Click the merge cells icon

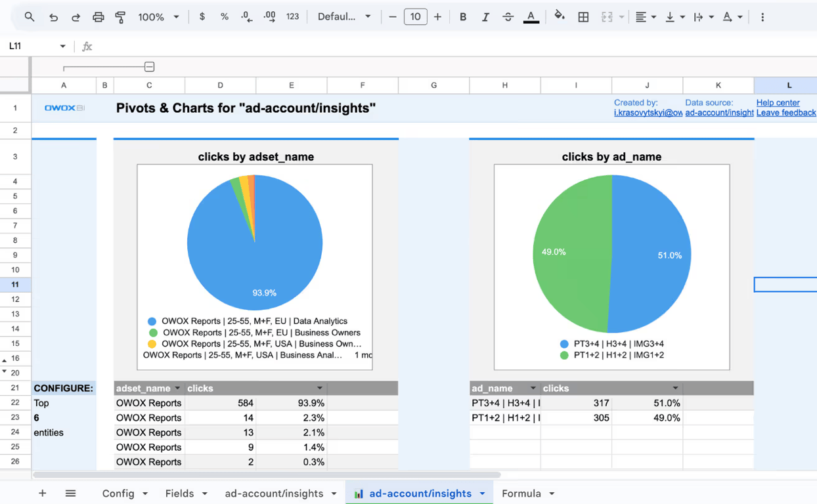point(607,17)
